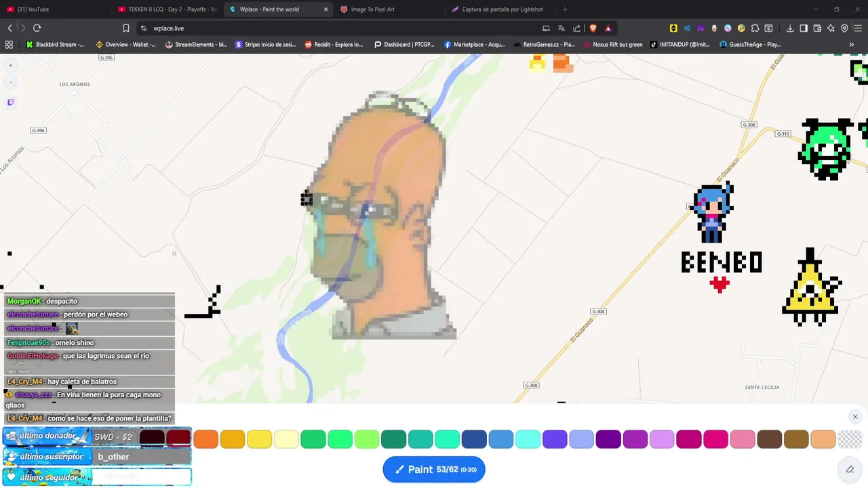Image resolution: width=868 pixels, height=488 pixels.
Task: Switch to the YouTube tab
Action: click(54, 9)
